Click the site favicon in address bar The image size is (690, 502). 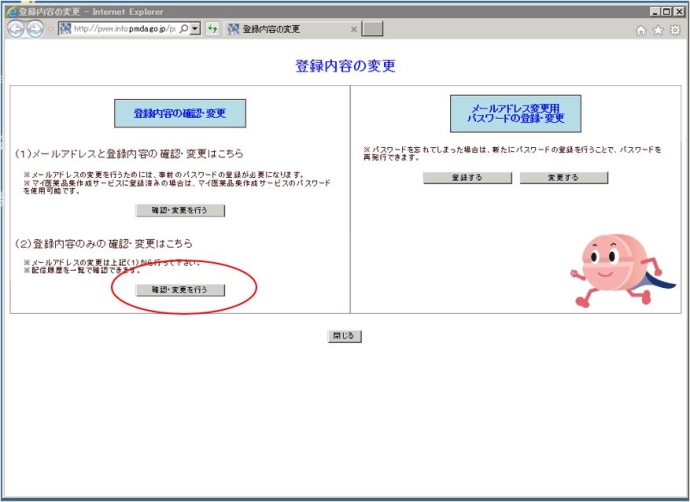click(65, 29)
